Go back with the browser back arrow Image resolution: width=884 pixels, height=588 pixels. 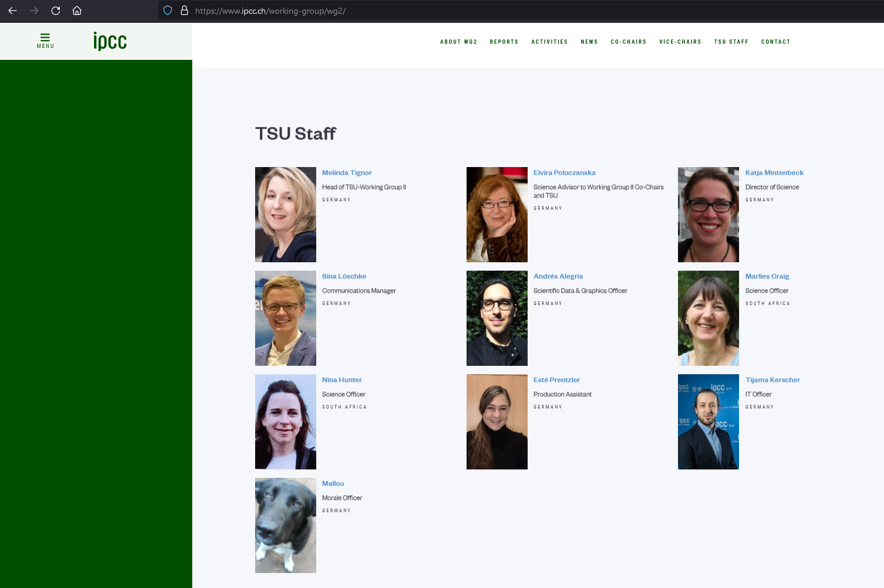13,10
